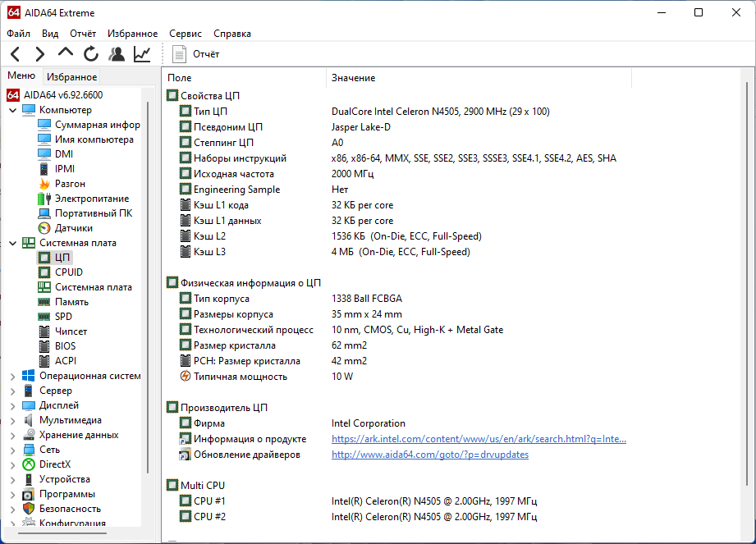Screen dimensions: 756x544
Task: Collapse the Компьютер tree node
Action: pos(13,110)
